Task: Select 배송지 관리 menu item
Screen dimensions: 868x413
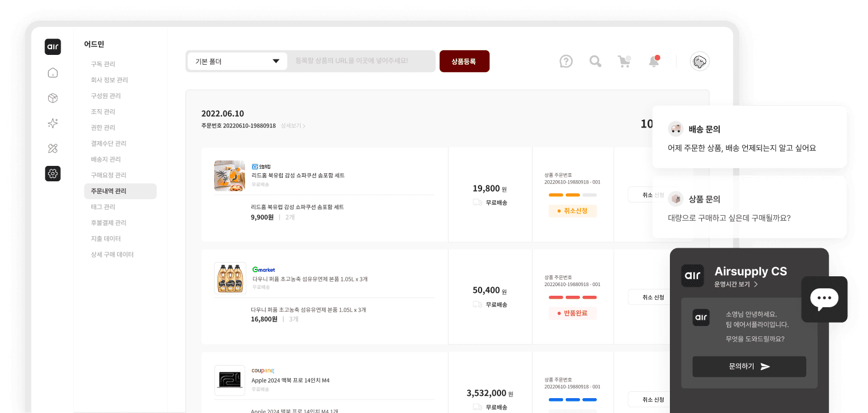Action: coord(106,160)
